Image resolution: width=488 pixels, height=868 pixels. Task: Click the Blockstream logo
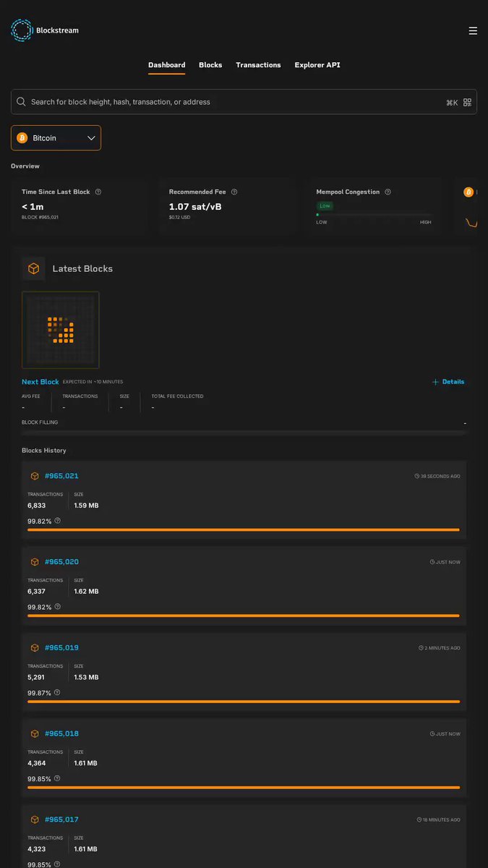pos(45,30)
